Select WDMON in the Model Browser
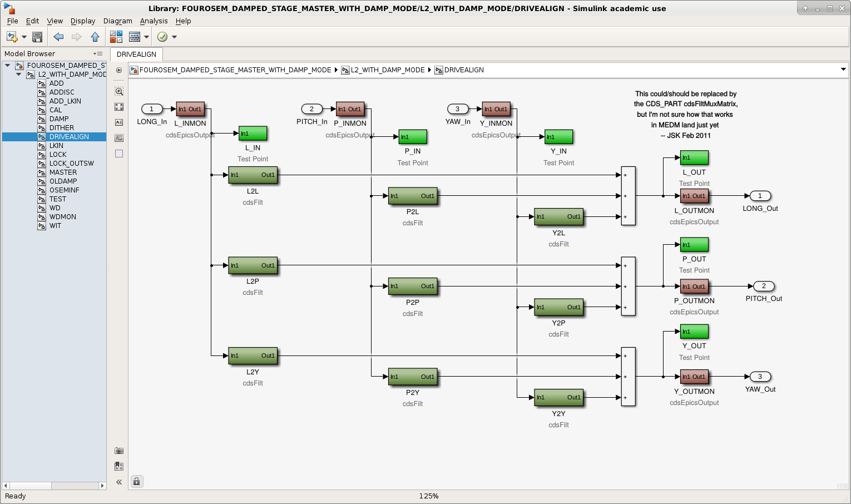Screen dimensions: 851x504 click(x=63, y=217)
